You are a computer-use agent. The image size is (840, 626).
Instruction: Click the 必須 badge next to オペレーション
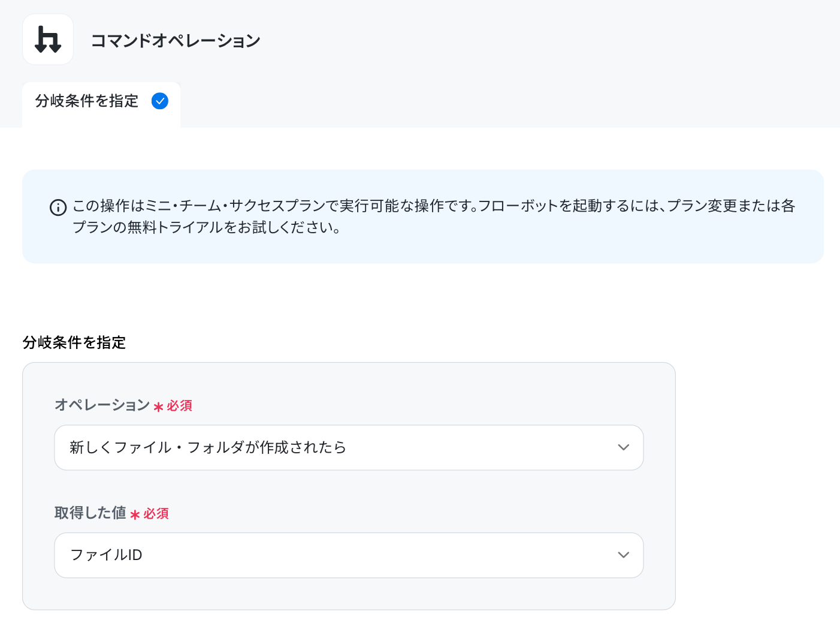pyautogui.click(x=179, y=406)
